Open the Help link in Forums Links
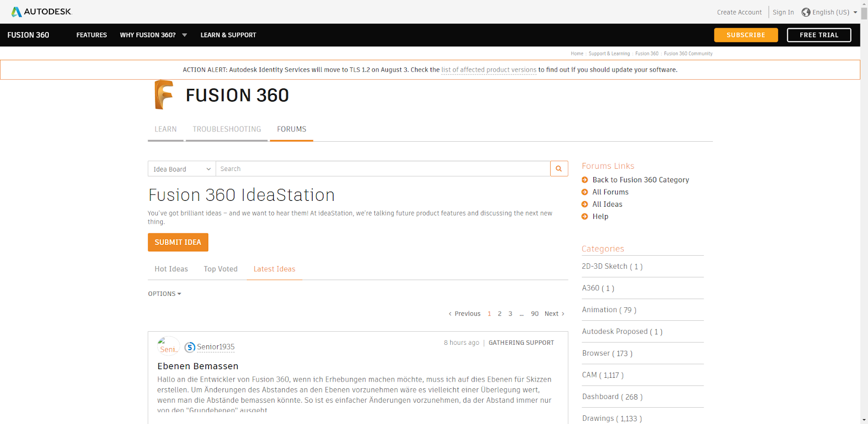Viewport: 868px width, 424px height. tap(600, 217)
